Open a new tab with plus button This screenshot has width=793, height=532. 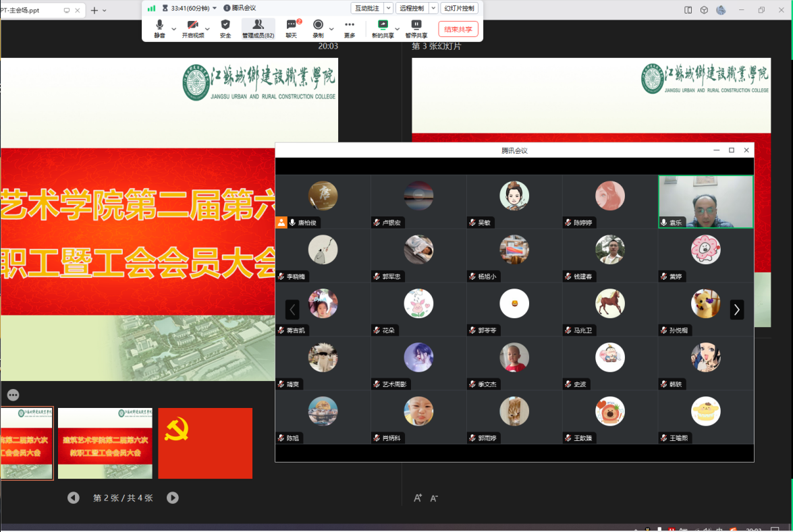click(94, 10)
